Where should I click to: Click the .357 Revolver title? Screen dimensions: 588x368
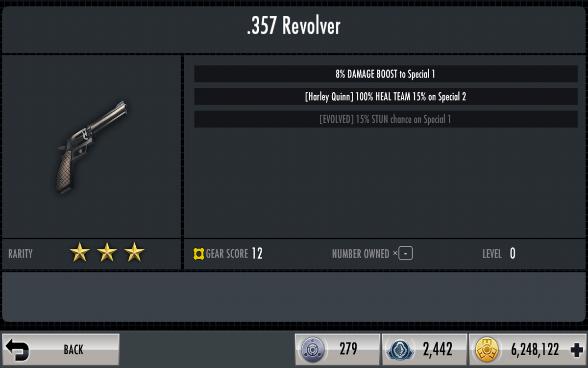tap(294, 26)
